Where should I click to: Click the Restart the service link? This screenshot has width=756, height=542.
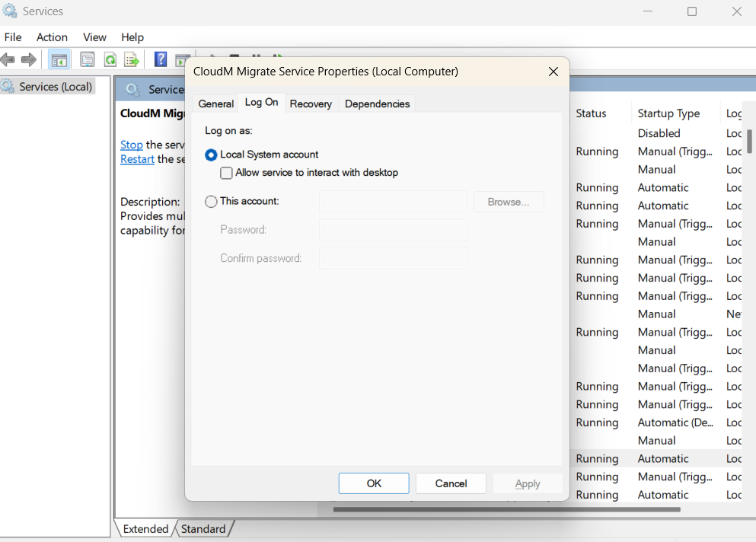[137, 159]
